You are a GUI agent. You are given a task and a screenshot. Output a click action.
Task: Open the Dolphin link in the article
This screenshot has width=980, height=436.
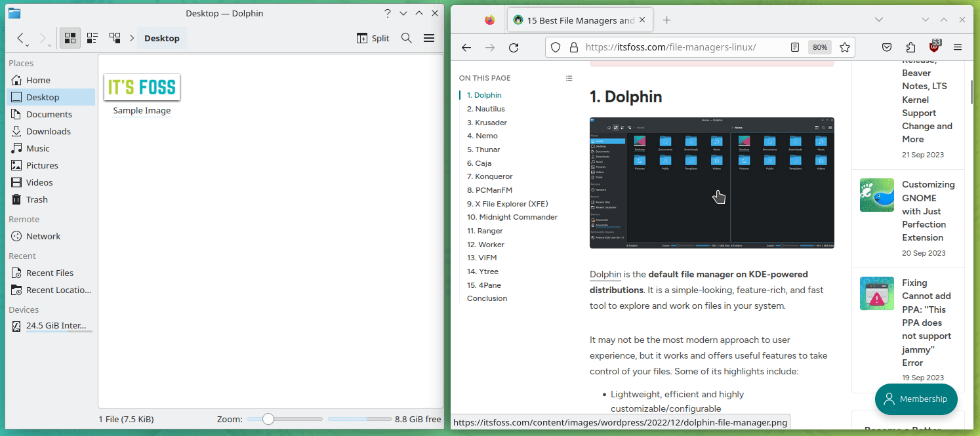[605, 274]
